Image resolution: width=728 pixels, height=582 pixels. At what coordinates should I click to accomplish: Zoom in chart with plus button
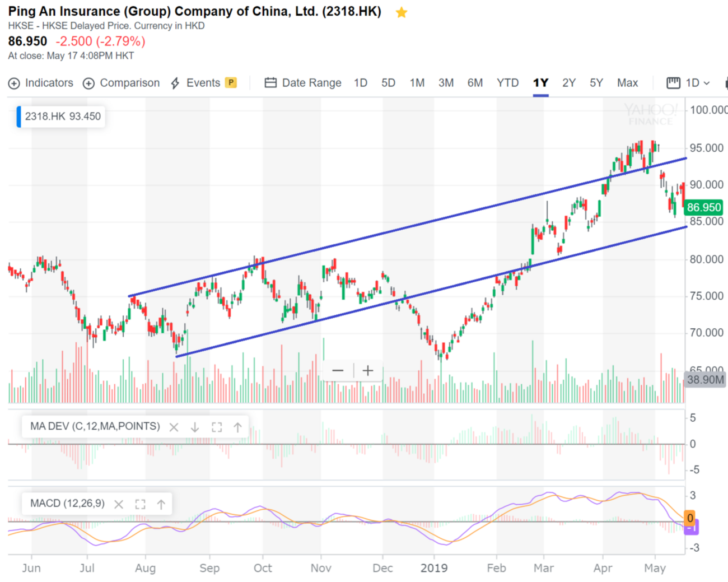pos(368,370)
